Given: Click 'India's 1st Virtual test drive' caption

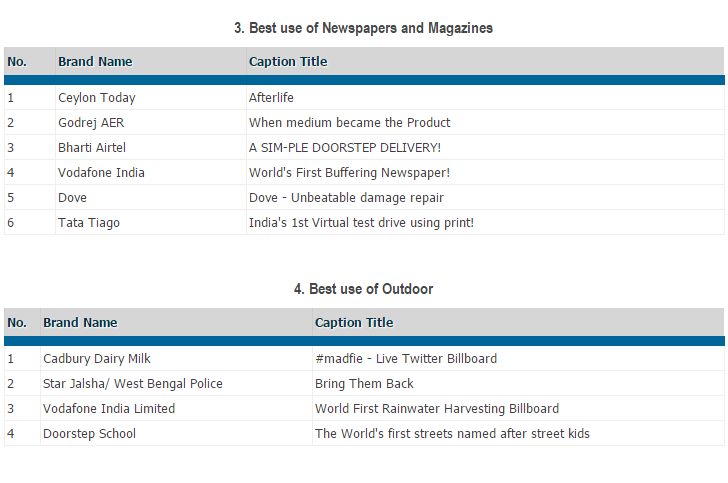Looking at the screenshot, I should (x=361, y=223).
